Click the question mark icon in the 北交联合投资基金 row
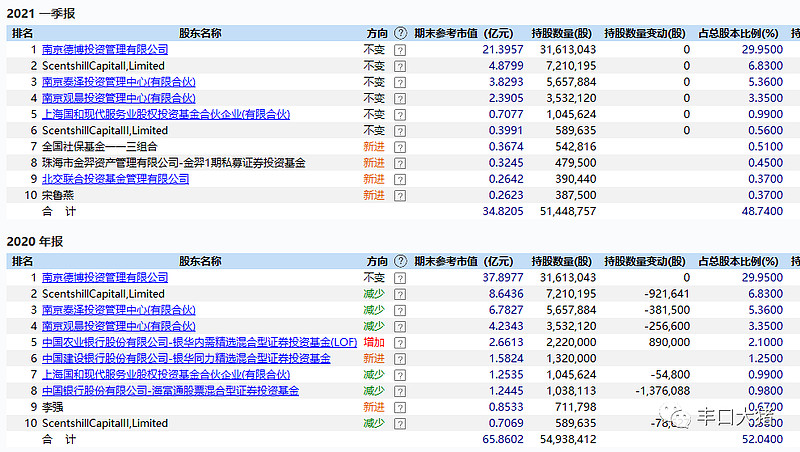Image resolution: width=800 pixels, height=452 pixels. point(400,180)
